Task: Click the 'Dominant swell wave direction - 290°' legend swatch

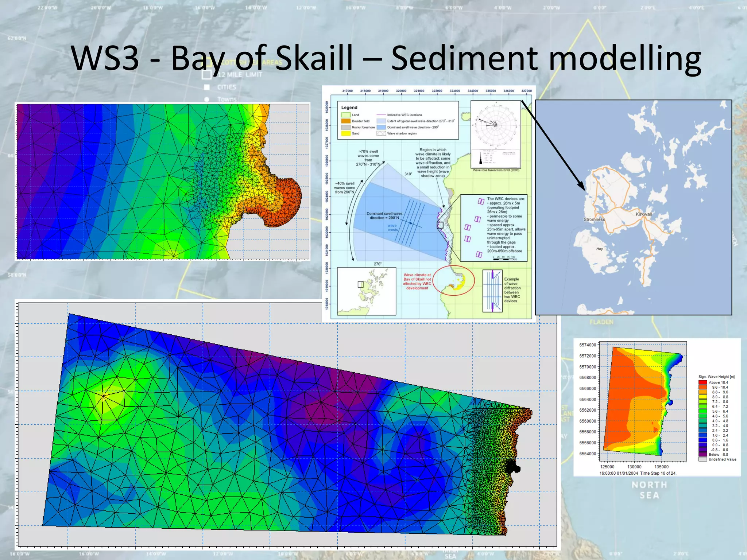Action: [x=381, y=127]
